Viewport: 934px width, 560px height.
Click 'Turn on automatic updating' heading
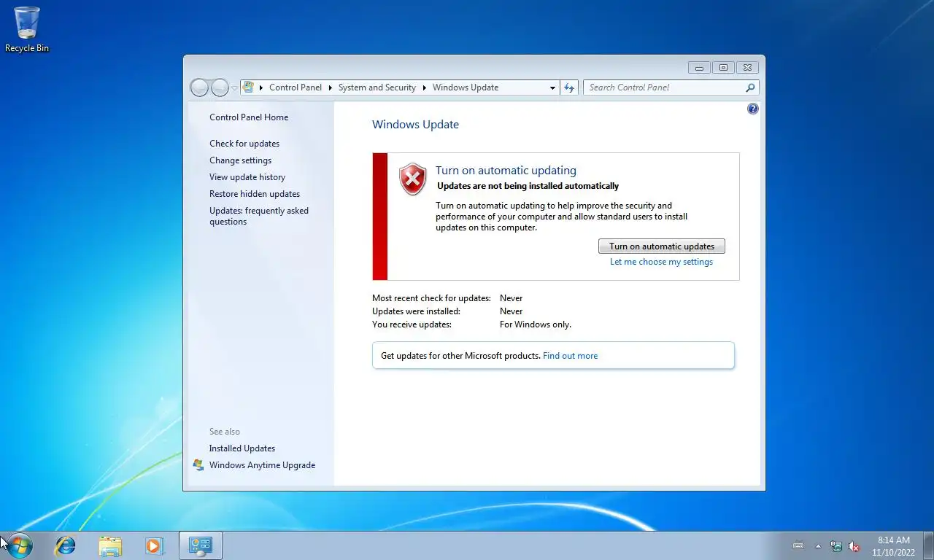tap(506, 171)
